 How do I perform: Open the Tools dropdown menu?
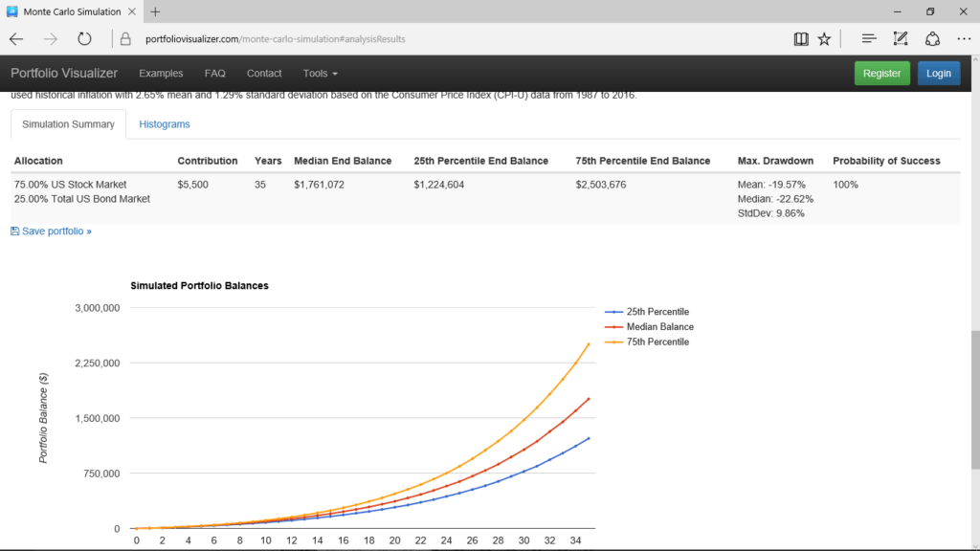[320, 73]
